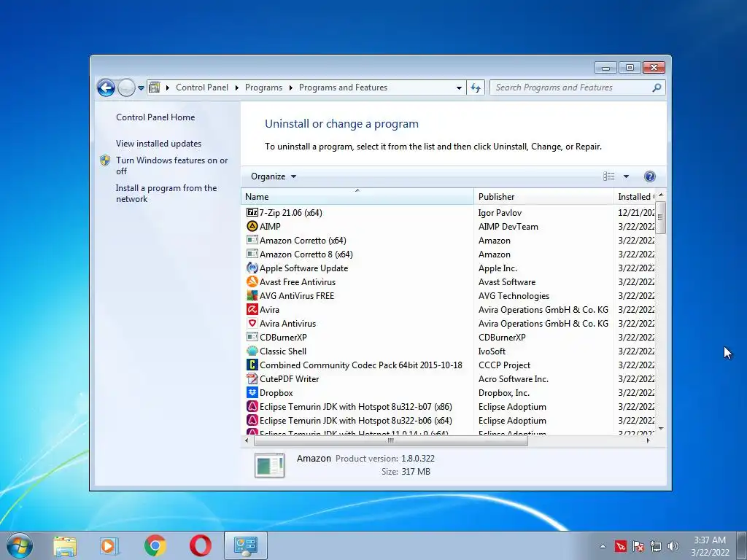
Task: Click the Amazon Corretto (x64) icon
Action: point(252,240)
